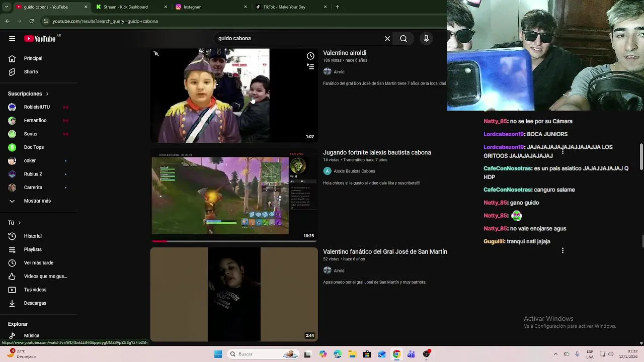Screen dimensions: 644x362
Task: Open Música under Explorar
Action: coord(38,335)
